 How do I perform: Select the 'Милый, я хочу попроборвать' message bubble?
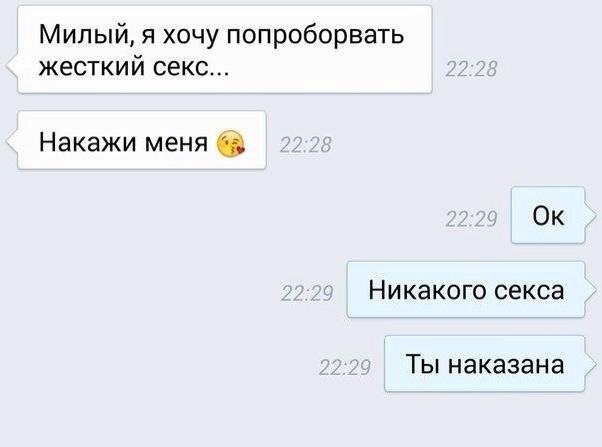tap(225, 49)
